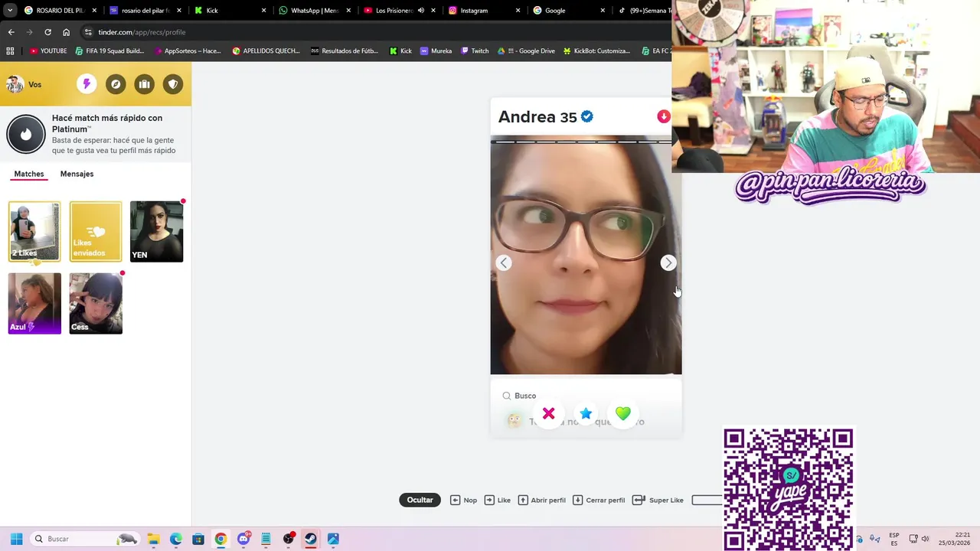Click the Ocultar button

pos(420,500)
